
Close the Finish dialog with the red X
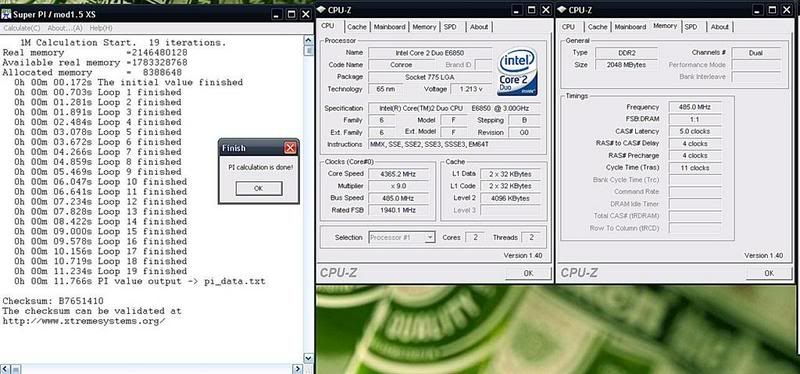point(290,148)
